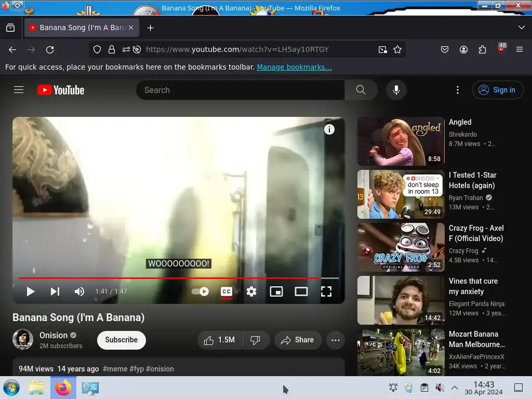Share the Banana Song video

[298, 340]
